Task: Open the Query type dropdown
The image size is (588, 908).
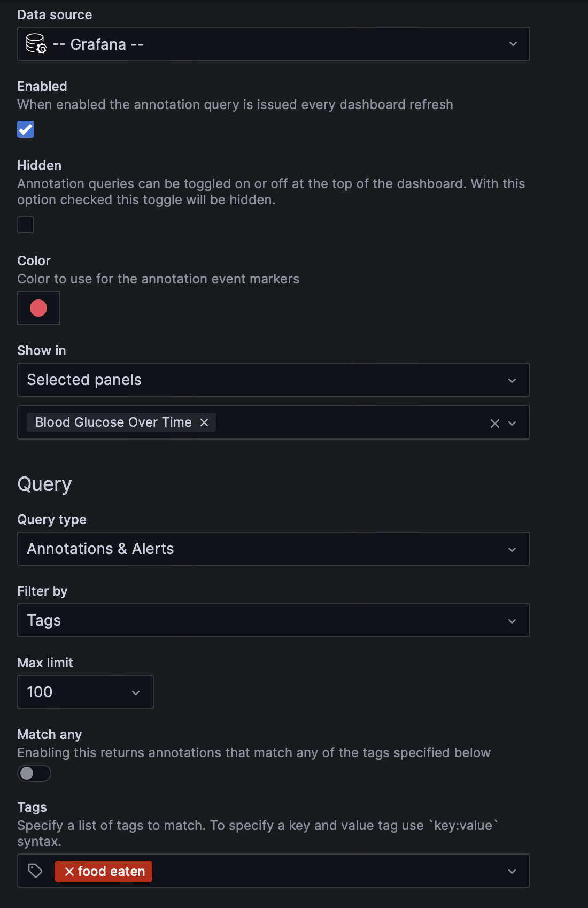Action: point(273,549)
